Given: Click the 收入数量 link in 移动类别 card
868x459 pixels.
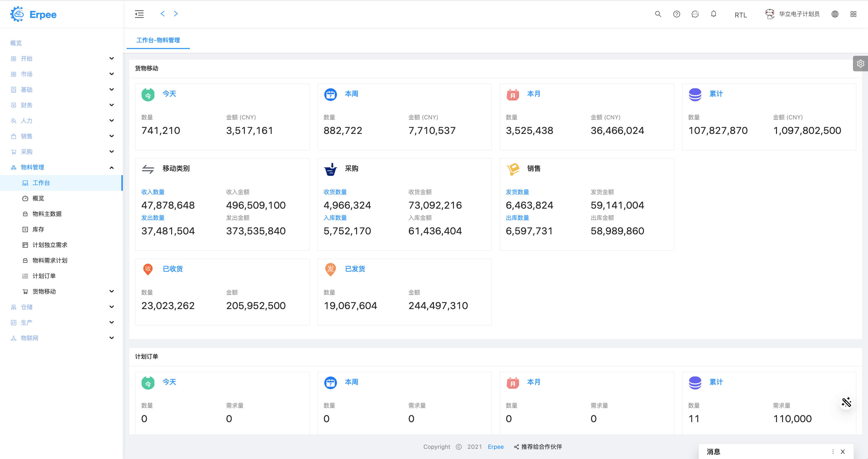Looking at the screenshot, I should point(153,192).
